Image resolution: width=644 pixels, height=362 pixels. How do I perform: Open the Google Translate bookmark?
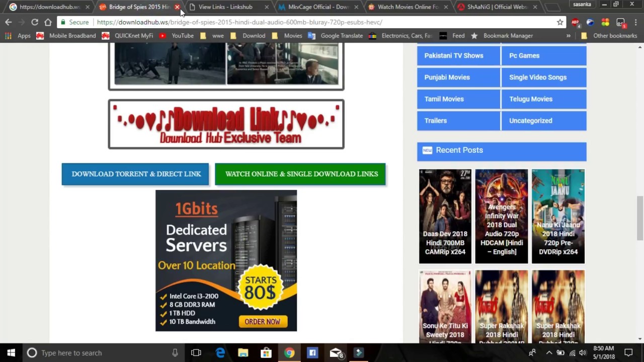tap(335, 36)
